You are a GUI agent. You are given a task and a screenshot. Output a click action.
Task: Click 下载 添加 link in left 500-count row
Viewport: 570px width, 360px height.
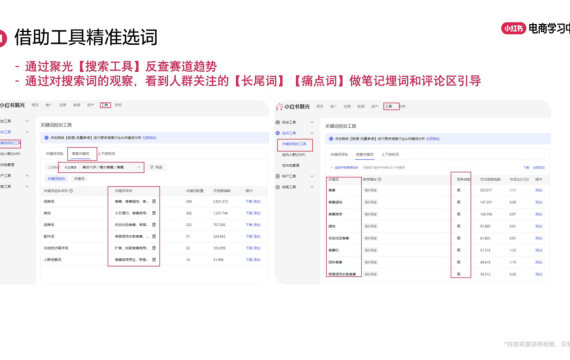(x=253, y=201)
